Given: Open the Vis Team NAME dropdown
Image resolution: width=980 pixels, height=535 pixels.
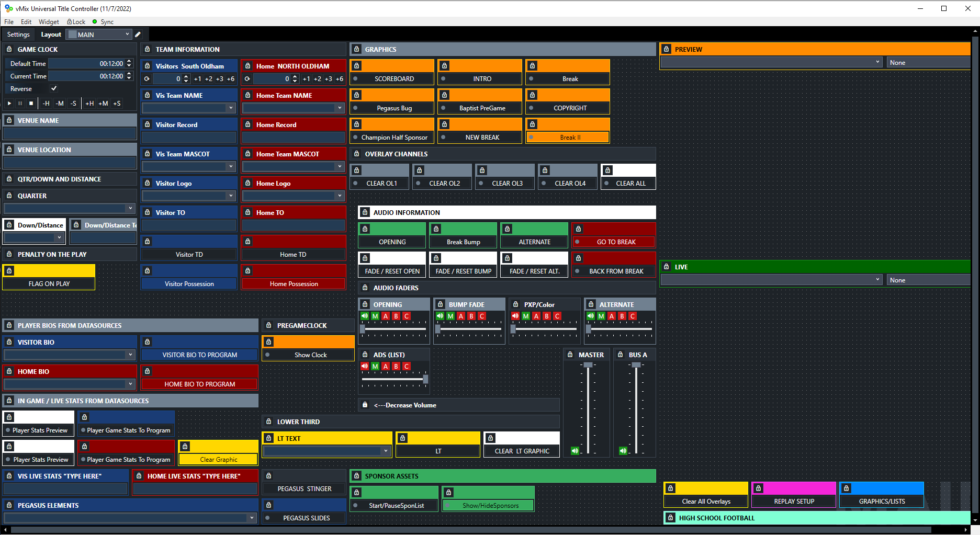Looking at the screenshot, I should (x=231, y=108).
